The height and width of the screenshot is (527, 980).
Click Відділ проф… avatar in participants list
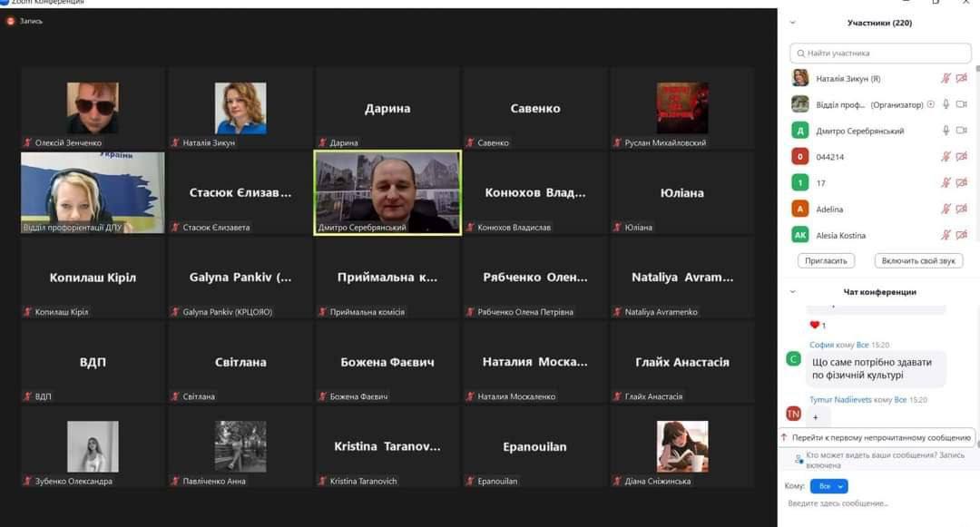(x=800, y=104)
